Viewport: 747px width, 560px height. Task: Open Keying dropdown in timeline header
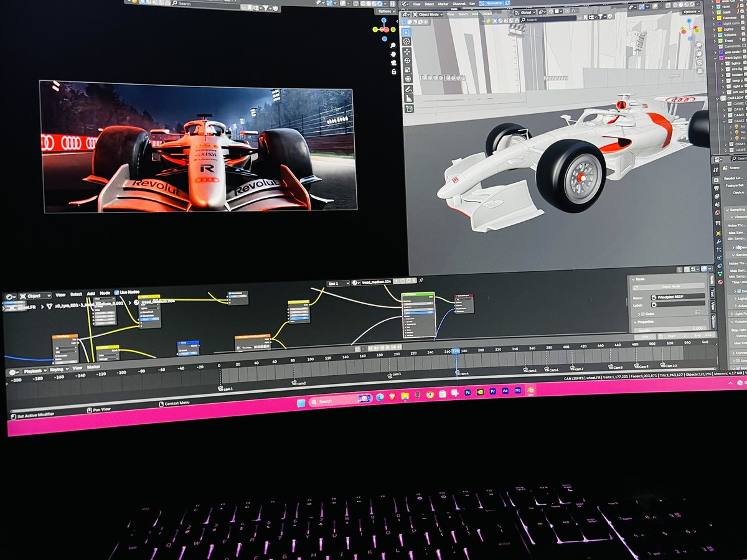(59, 370)
